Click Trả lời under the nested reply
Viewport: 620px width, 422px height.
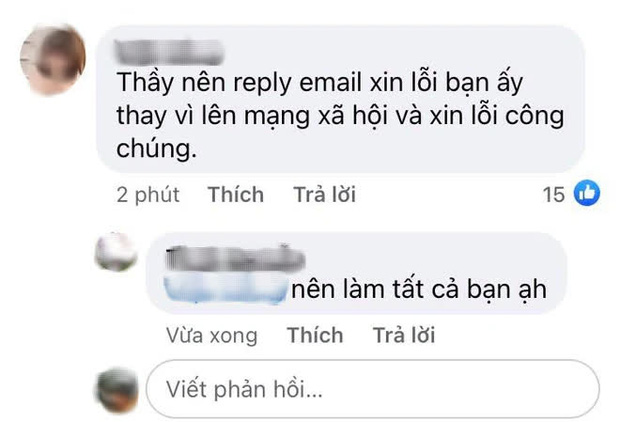[404, 335]
